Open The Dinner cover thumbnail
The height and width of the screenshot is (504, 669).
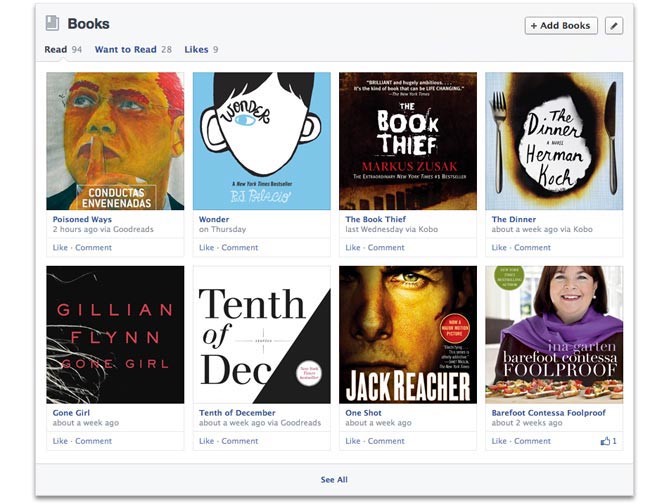point(554,141)
